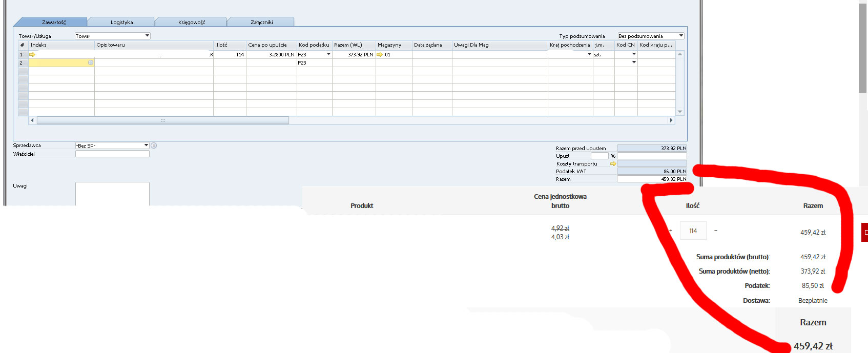This screenshot has width=868, height=353.
Task: Click the Razem (WL) column header
Action: click(x=354, y=45)
